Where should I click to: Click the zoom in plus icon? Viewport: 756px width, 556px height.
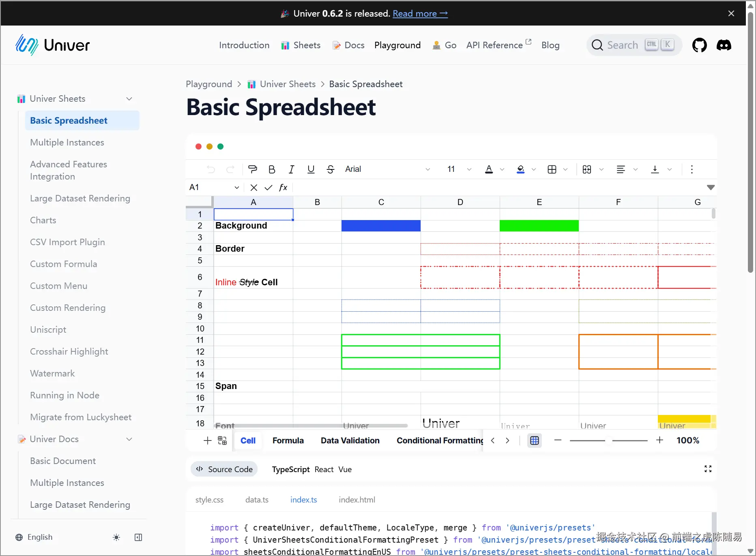point(660,440)
